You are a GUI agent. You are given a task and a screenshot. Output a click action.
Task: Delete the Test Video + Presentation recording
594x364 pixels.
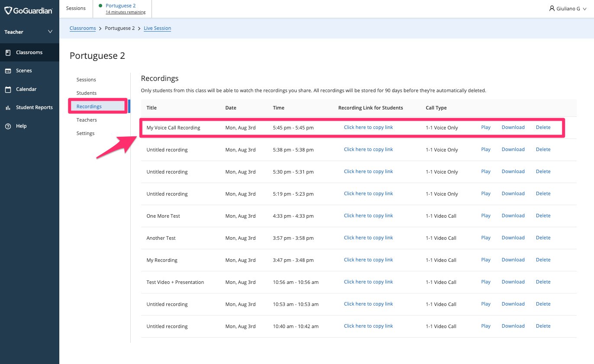pos(543,282)
